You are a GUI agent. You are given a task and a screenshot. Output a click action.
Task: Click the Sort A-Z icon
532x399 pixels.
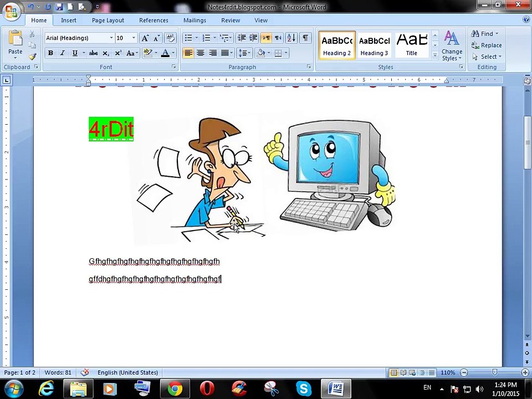click(291, 38)
